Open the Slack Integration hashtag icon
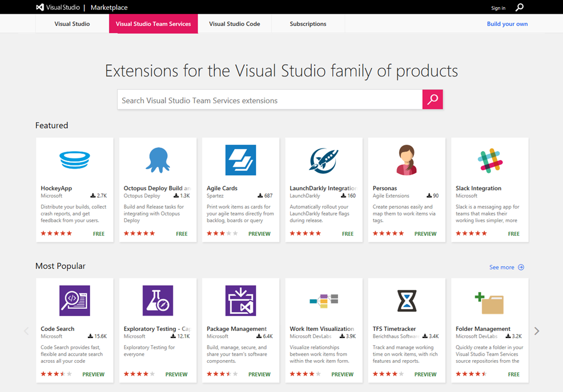This screenshot has height=392, width=563. (x=490, y=161)
